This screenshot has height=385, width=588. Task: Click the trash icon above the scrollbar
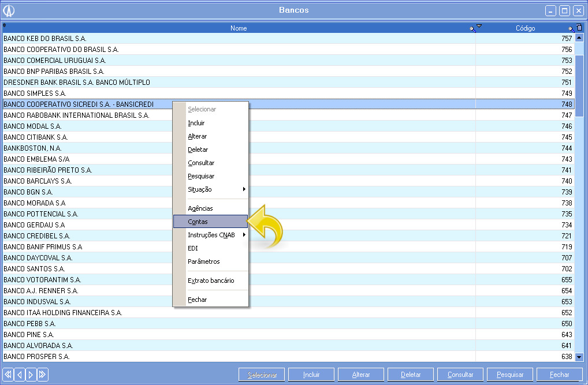pyautogui.click(x=579, y=27)
